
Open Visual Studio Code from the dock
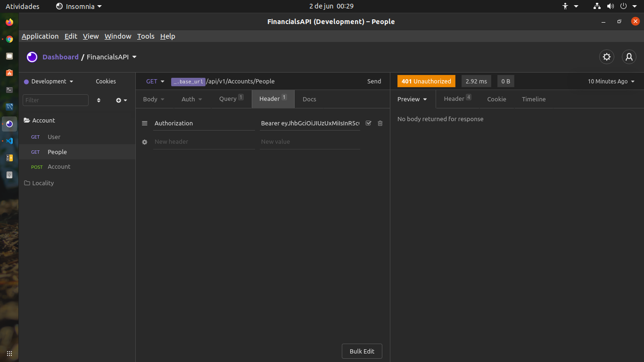coord(9,140)
